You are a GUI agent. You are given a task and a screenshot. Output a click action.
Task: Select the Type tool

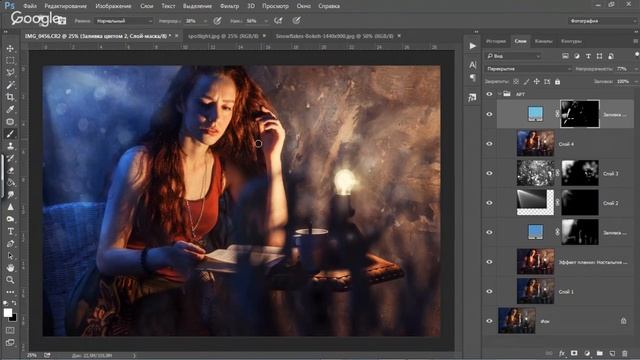point(10,231)
